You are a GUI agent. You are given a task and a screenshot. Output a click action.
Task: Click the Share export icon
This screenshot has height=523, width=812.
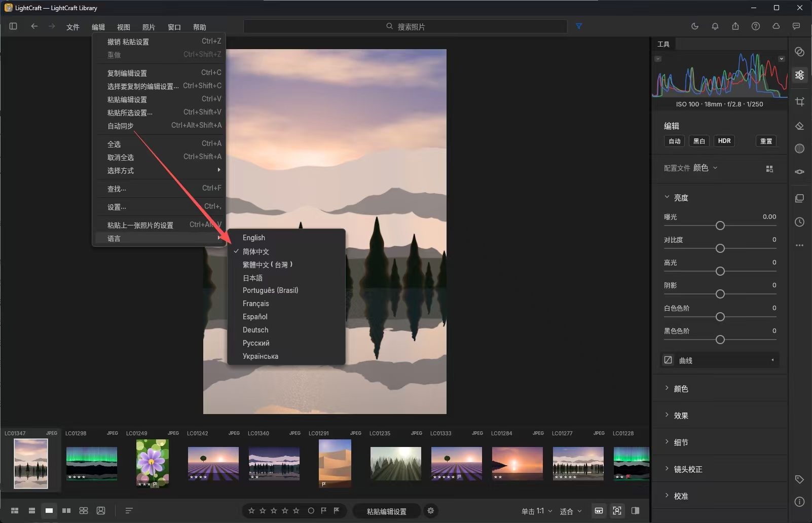coord(735,26)
